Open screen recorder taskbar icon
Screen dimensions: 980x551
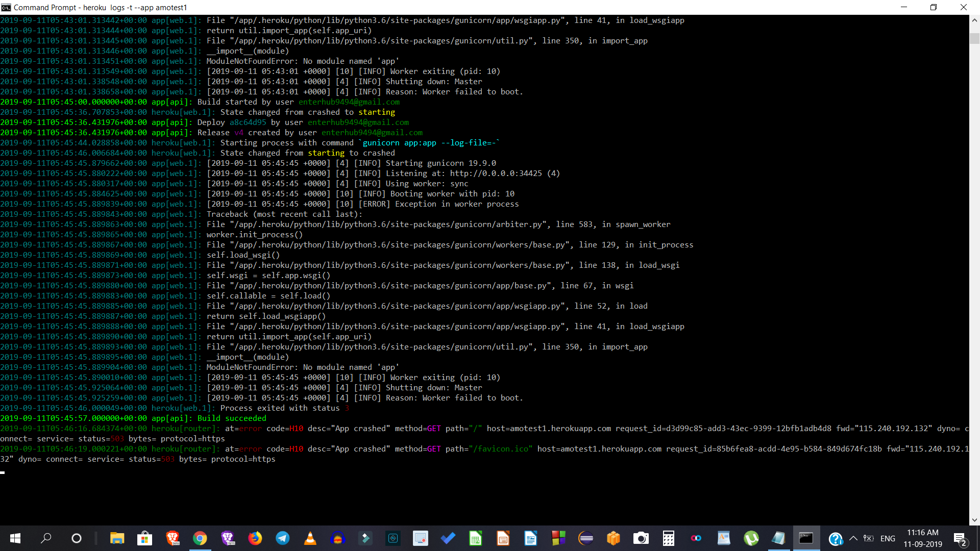421,538
